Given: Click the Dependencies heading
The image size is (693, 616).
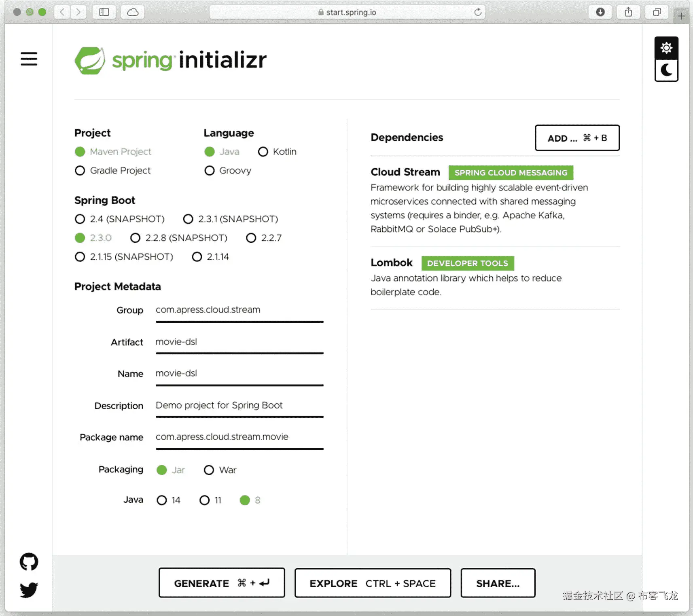Looking at the screenshot, I should [x=407, y=138].
